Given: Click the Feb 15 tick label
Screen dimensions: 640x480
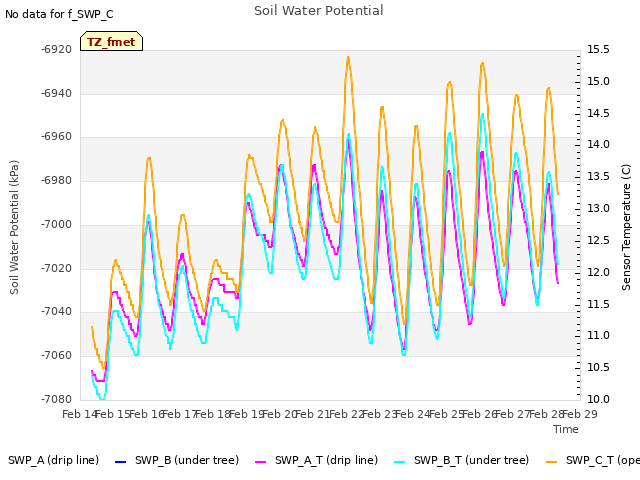Looking at the screenshot, I should pyautogui.click(x=113, y=414).
